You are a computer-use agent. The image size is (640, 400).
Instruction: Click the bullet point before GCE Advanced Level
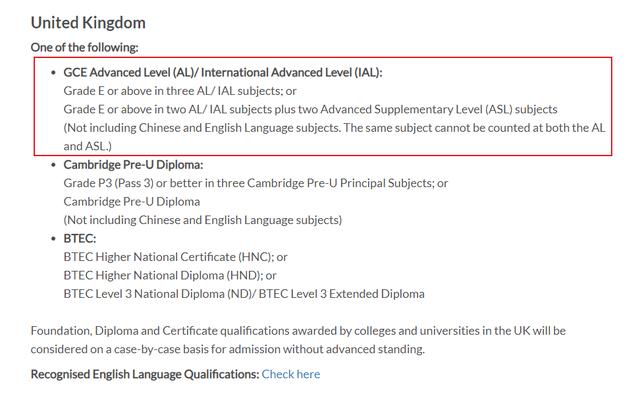coord(53,73)
